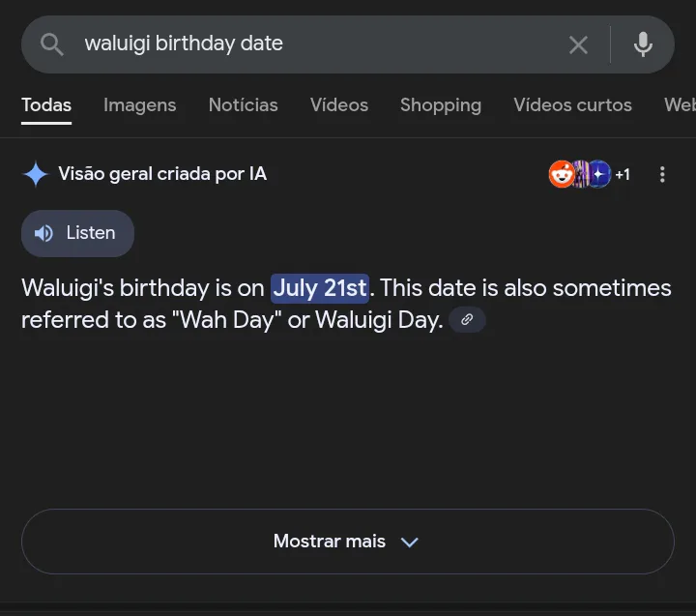Open the three-dot AI overview menu
The width and height of the screenshot is (696, 616).
[662, 174]
